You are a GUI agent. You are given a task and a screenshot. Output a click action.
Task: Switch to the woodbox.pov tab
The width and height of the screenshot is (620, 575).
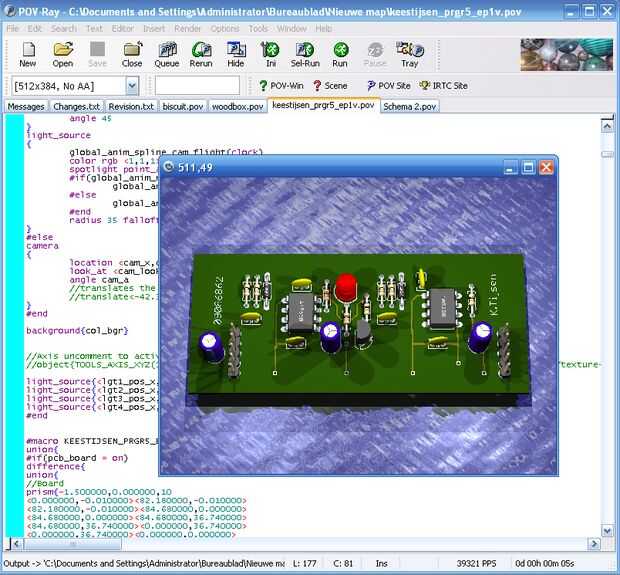[x=238, y=106]
